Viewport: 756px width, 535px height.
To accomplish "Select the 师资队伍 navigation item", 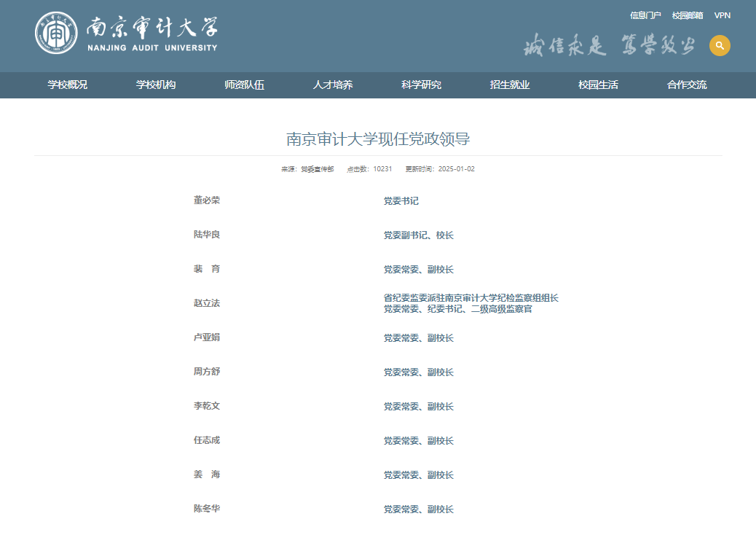I will [x=244, y=85].
